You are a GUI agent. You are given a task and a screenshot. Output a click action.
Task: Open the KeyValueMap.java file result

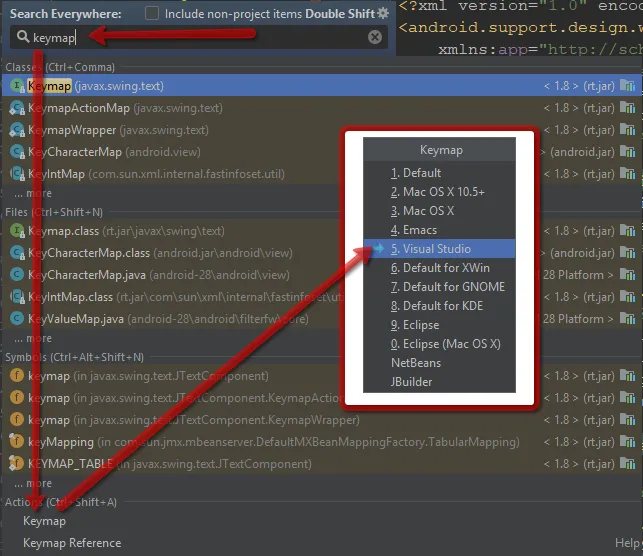[321, 319]
